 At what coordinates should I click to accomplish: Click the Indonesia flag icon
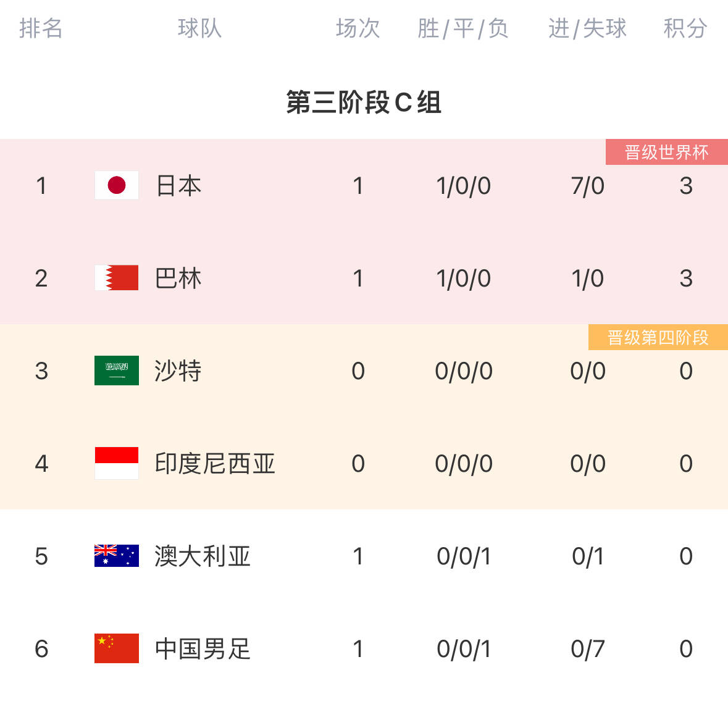point(117,463)
